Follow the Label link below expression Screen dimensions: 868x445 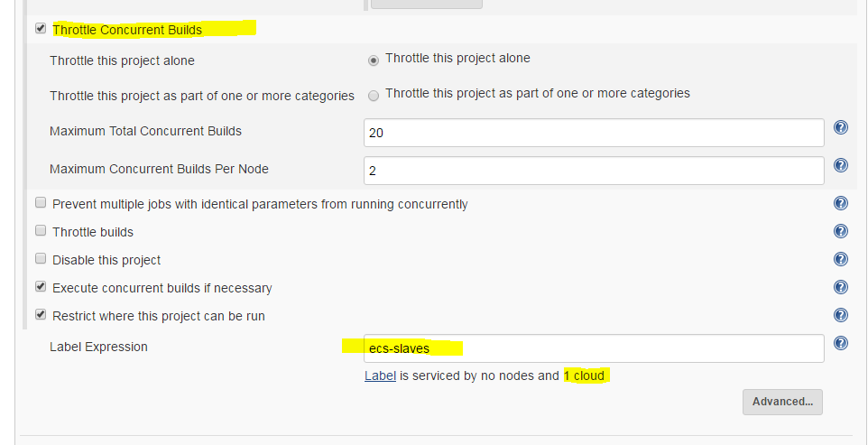(380, 375)
